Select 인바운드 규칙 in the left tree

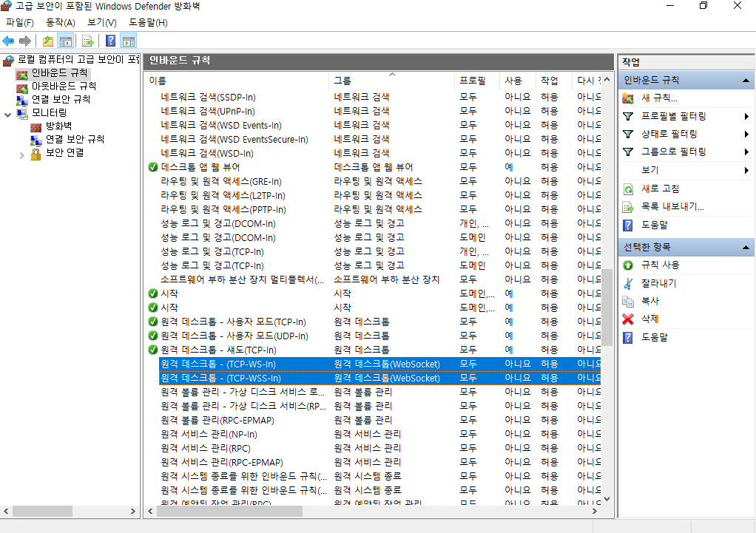tap(59, 73)
